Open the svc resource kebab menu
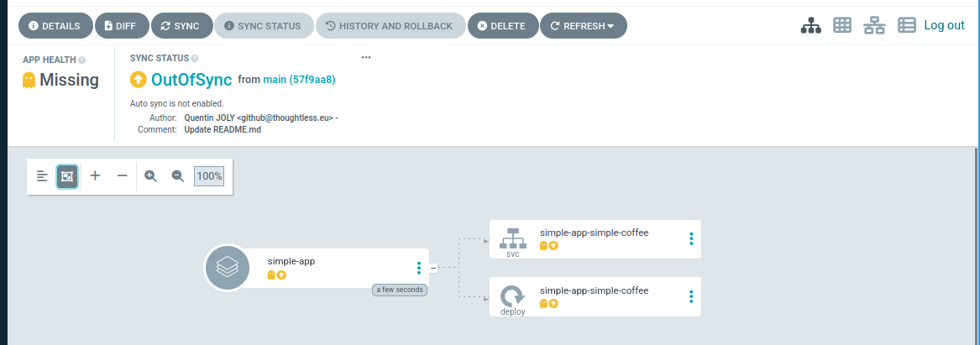The height and width of the screenshot is (345, 980). (x=691, y=238)
